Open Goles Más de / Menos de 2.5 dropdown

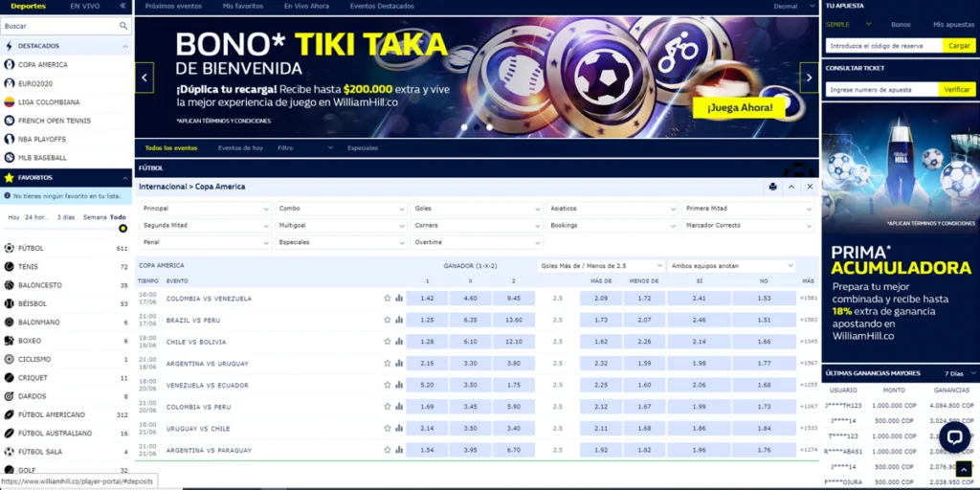[x=601, y=266]
